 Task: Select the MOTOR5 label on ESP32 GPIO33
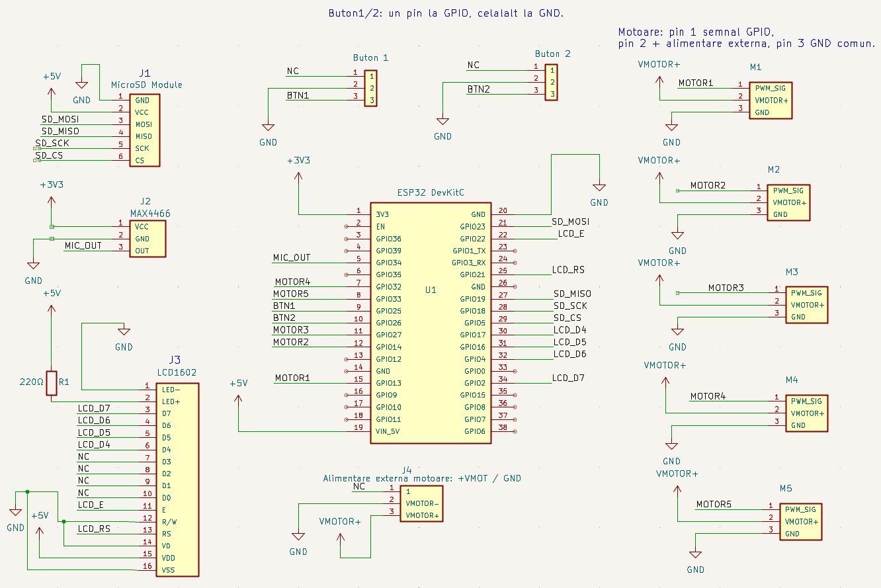click(x=291, y=294)
